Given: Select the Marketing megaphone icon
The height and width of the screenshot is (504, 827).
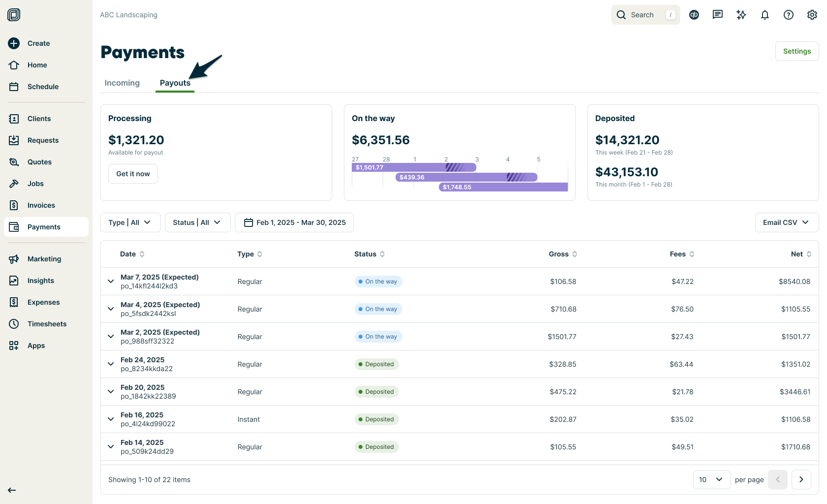Looking at the screenshot, I should (x=14, y=258).
